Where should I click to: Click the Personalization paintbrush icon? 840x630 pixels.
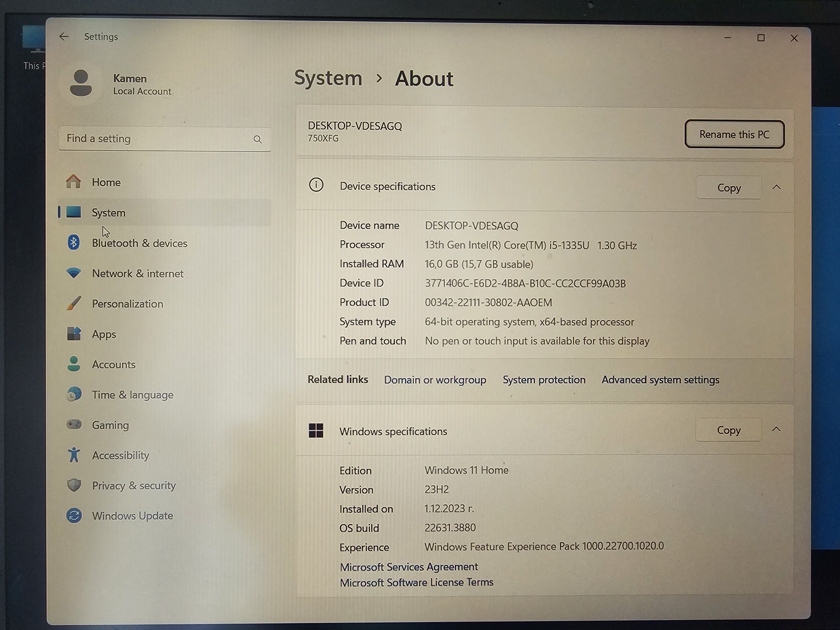[x=74, y=303]
